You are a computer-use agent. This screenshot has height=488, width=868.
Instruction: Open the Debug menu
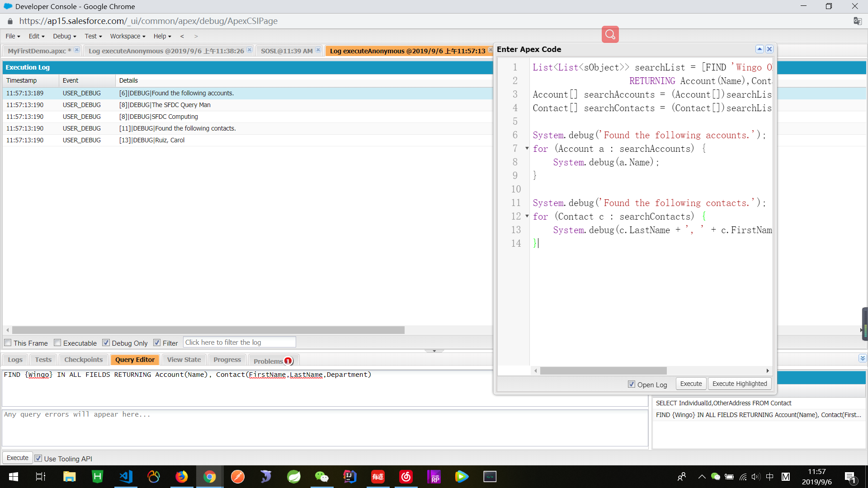(64, 36)
